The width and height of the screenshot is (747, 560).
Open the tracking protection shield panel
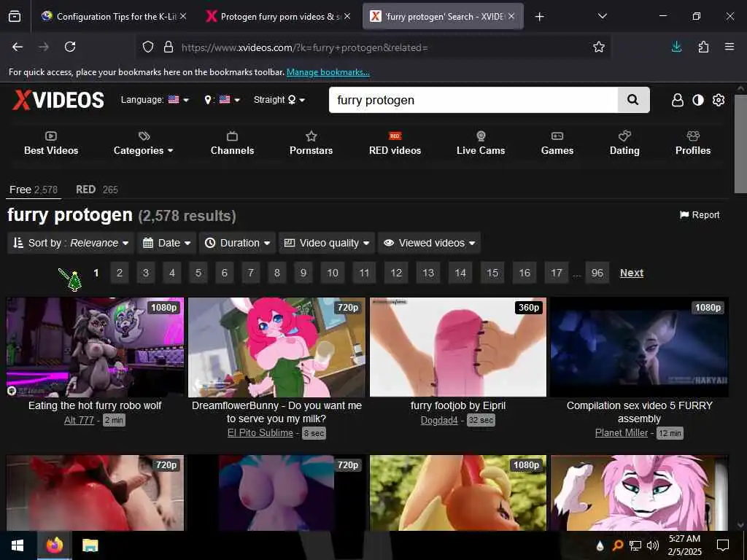pyautogui.click(x=148, y=47)
